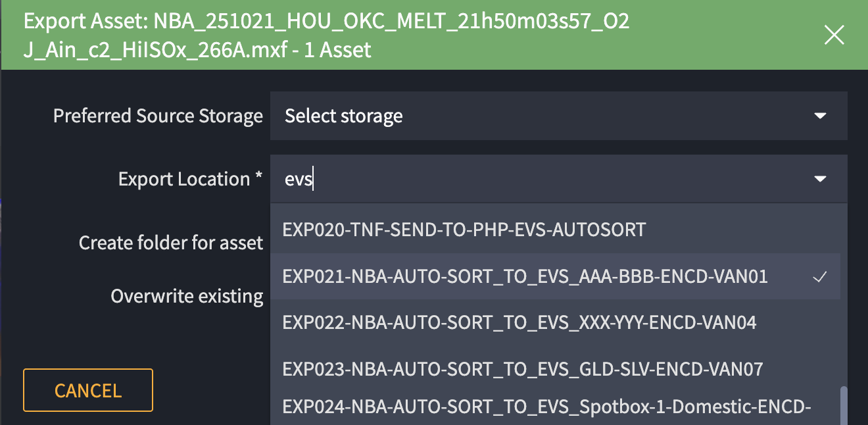868x425 pixels.
Task: Choose the EXP022 XXX-YYY-ENCD-VAN04 option
Action: coord(519,322)
